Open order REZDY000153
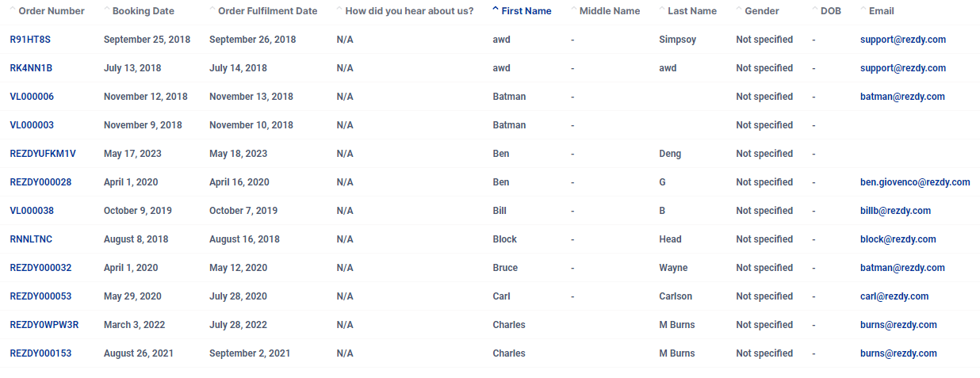980x378 pixels. click(40, 353)
